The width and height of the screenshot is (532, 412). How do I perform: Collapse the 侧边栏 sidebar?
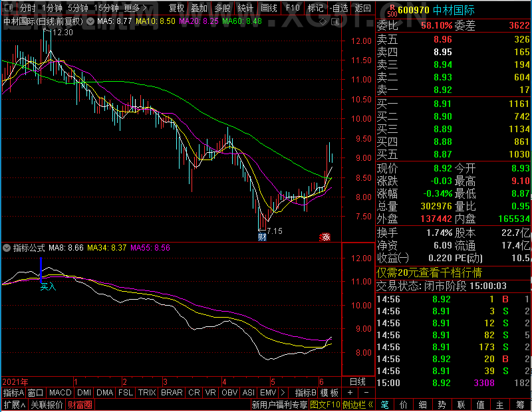358,405
